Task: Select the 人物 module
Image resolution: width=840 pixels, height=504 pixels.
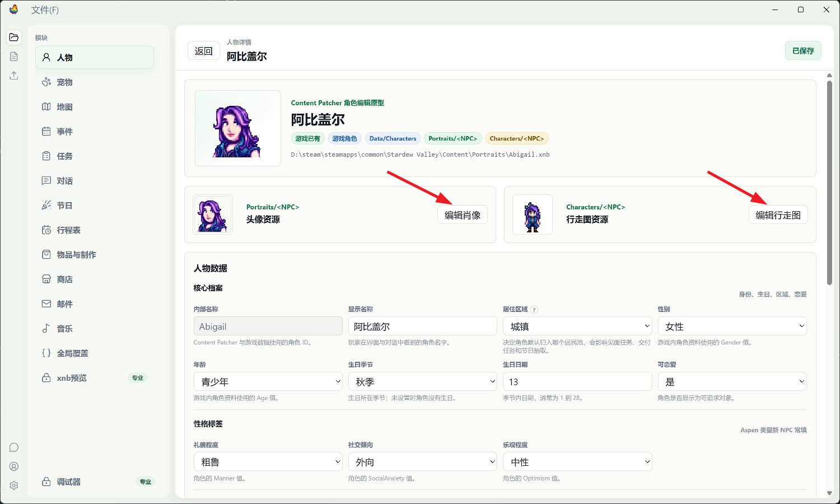Action: (95, 58)
